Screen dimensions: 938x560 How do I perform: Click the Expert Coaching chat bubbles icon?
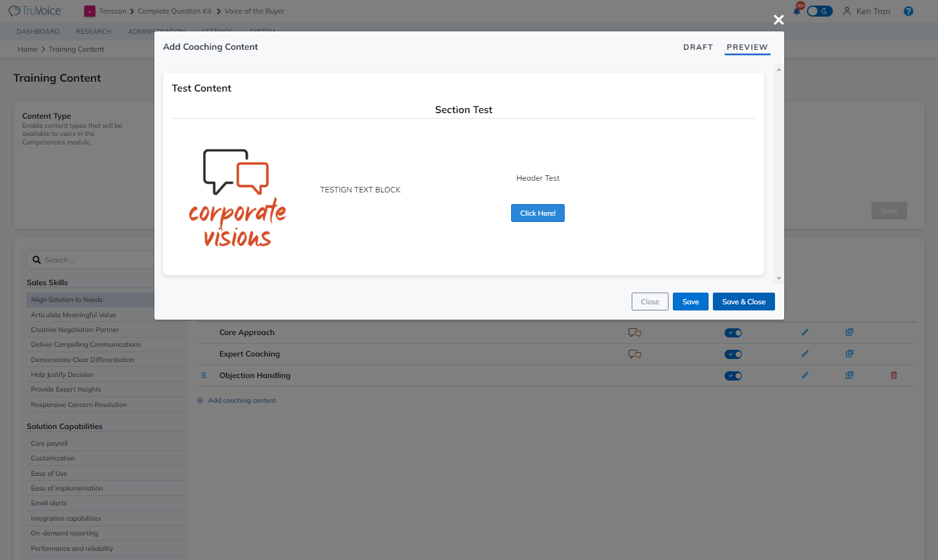pyautogui.click(x=635, y=354)
